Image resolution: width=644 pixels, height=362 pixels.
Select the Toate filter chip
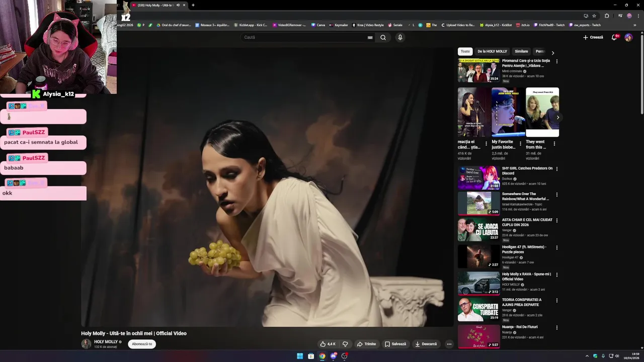(x=465, y=51)
